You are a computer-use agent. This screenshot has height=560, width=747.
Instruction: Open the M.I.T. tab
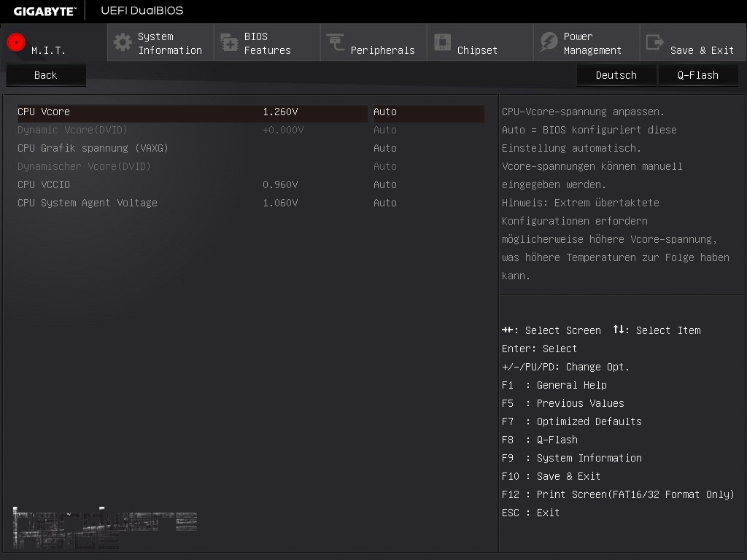[x=54, y=43]
